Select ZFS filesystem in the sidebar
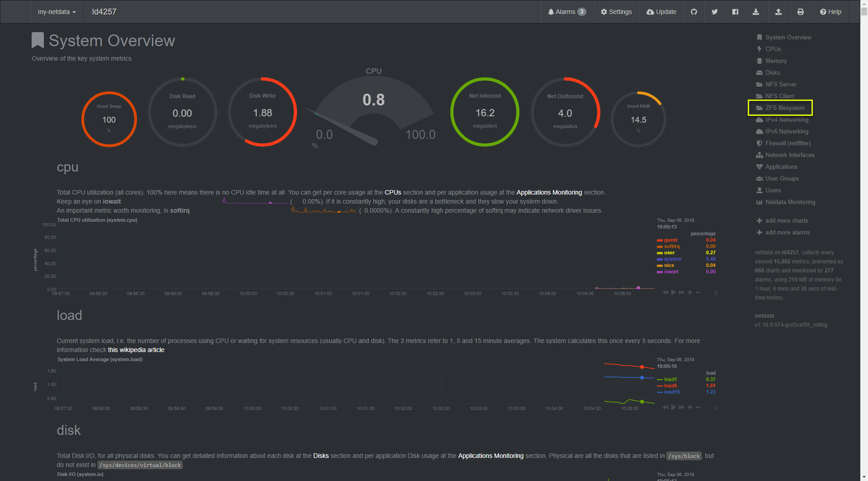 [x=784, y=108]
